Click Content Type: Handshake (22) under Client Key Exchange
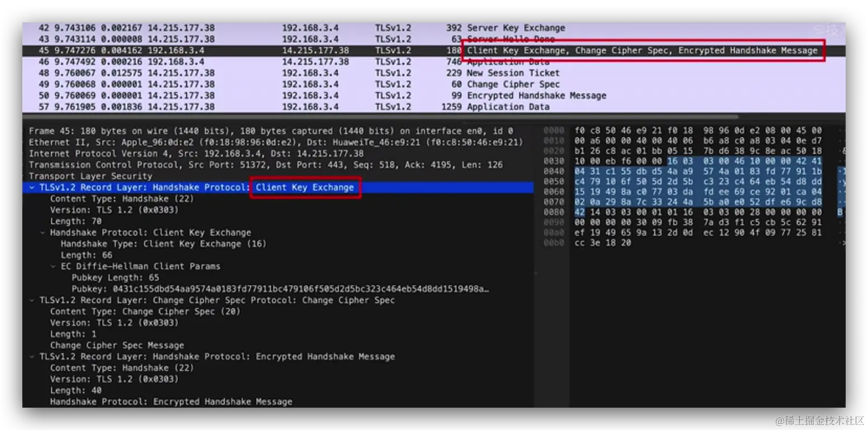 click(122, 199)
